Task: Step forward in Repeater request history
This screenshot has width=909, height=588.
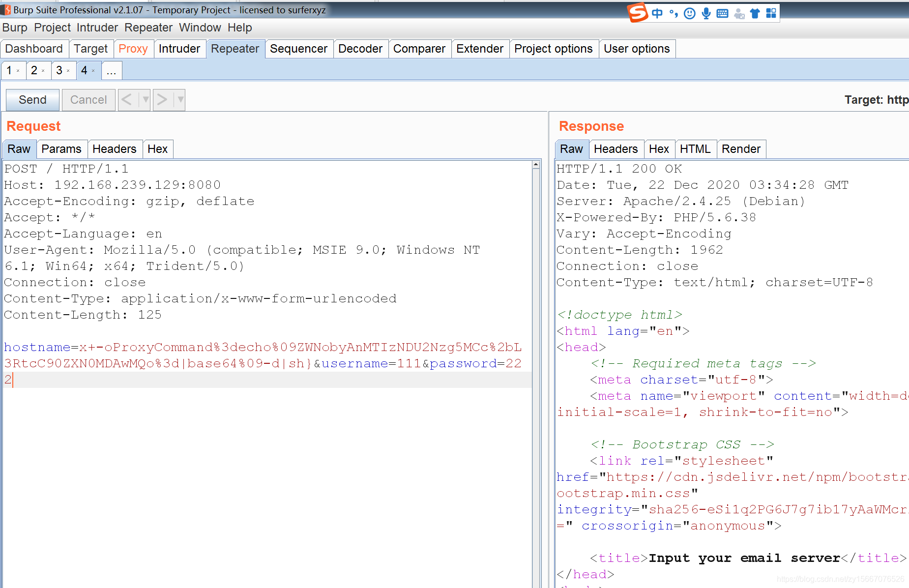Action: (162, 100)
